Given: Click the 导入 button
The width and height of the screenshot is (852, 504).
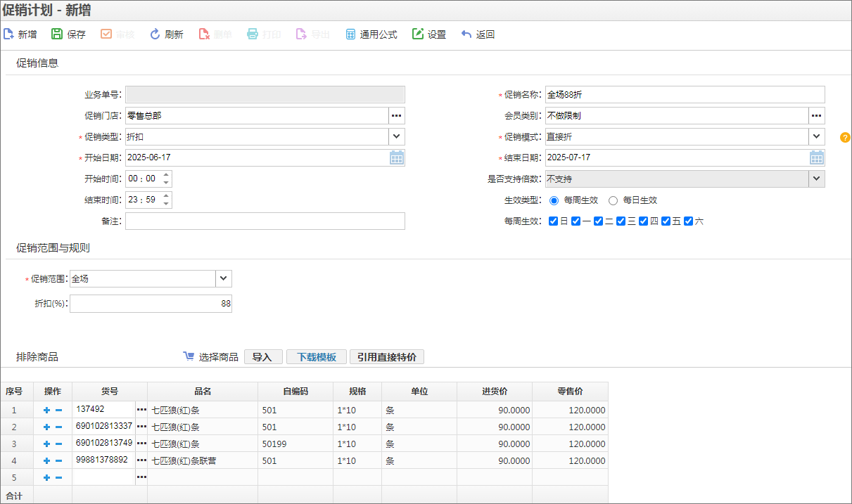Looking at the screenshot, I should coord(263,357).
